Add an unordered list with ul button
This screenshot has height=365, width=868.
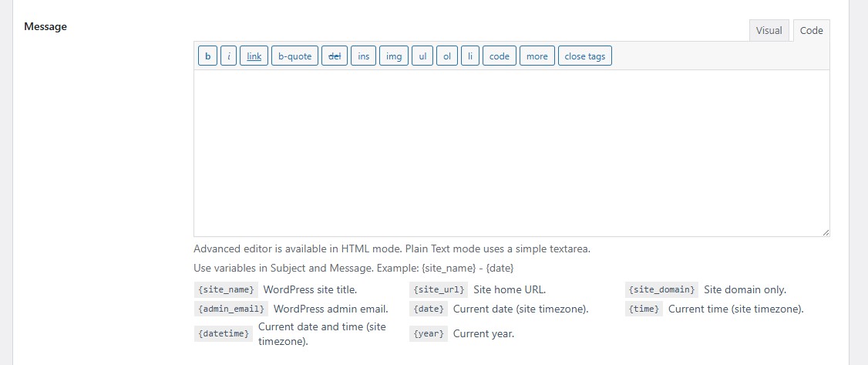(422, 56)
